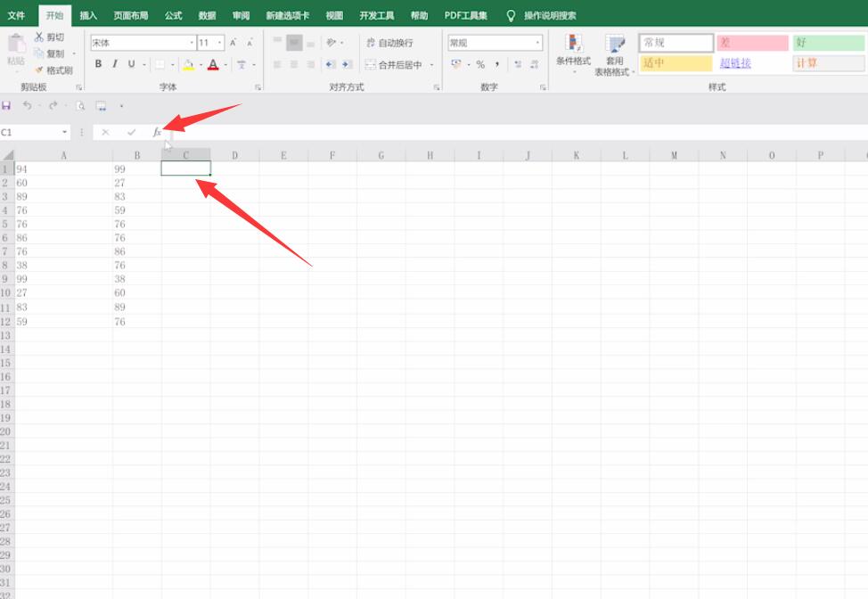Switch to the Formulas (公式) tab
This screenshot has width=868, height=599.
pos(173,15)
